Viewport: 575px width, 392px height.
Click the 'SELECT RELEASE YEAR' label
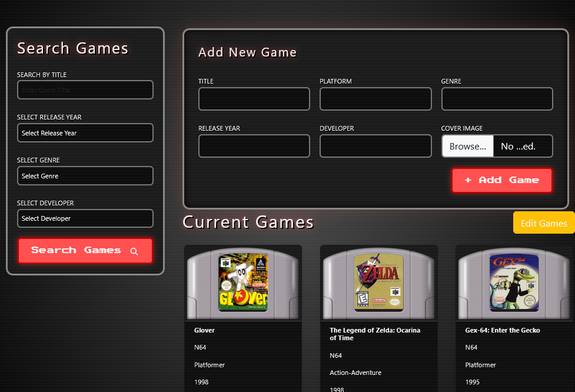pos(49,117)
